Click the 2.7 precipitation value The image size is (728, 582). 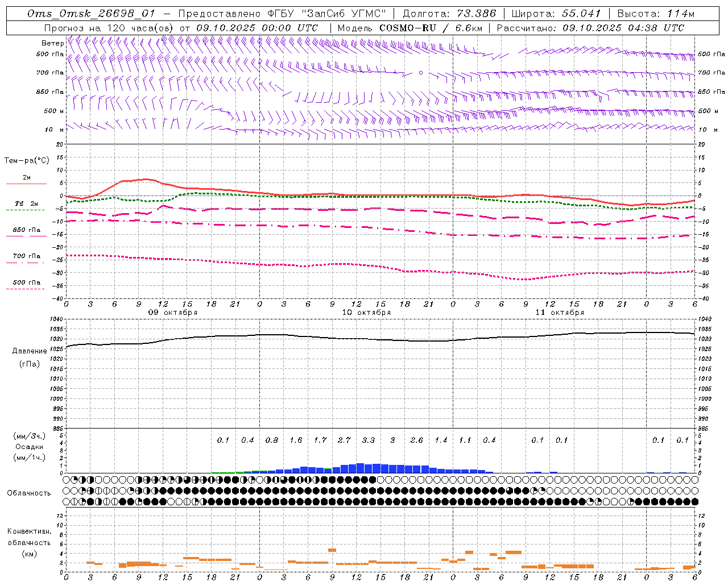click(344, 440)
